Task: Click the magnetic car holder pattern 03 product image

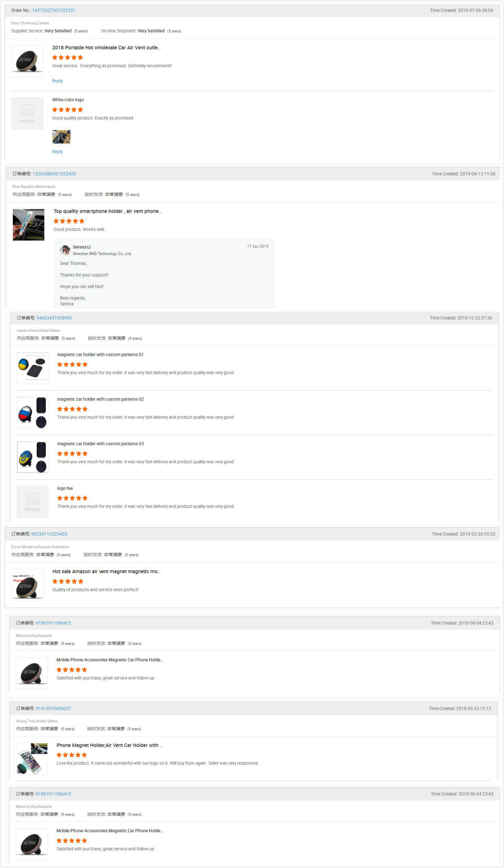Action: click(x=32, y=457)
